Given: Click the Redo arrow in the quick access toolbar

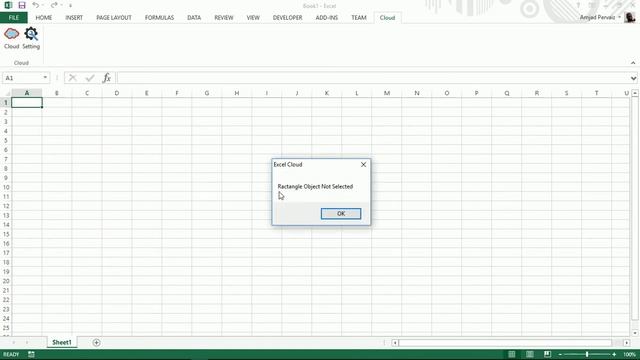Looking at the screenshot, I should pos(54,5).
